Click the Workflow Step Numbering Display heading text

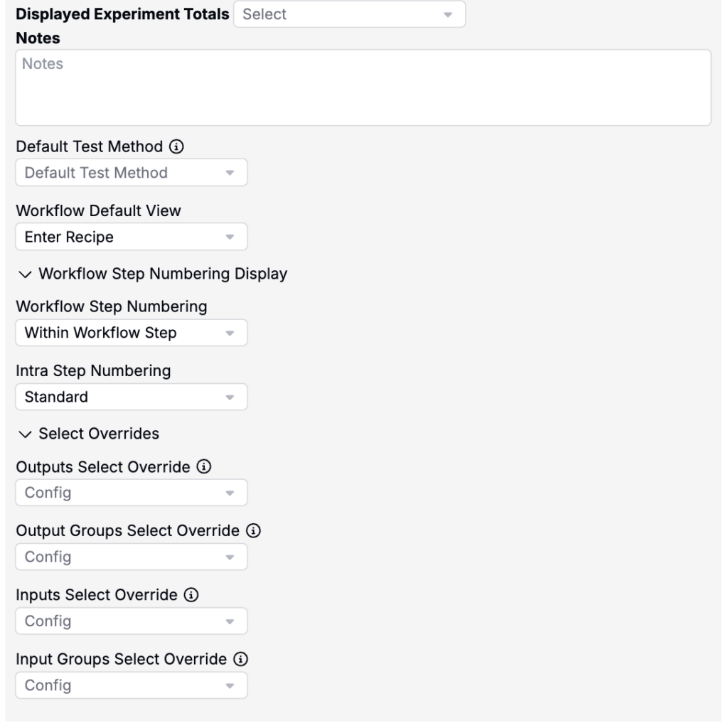pyautogui.click(x=163, y=274)
